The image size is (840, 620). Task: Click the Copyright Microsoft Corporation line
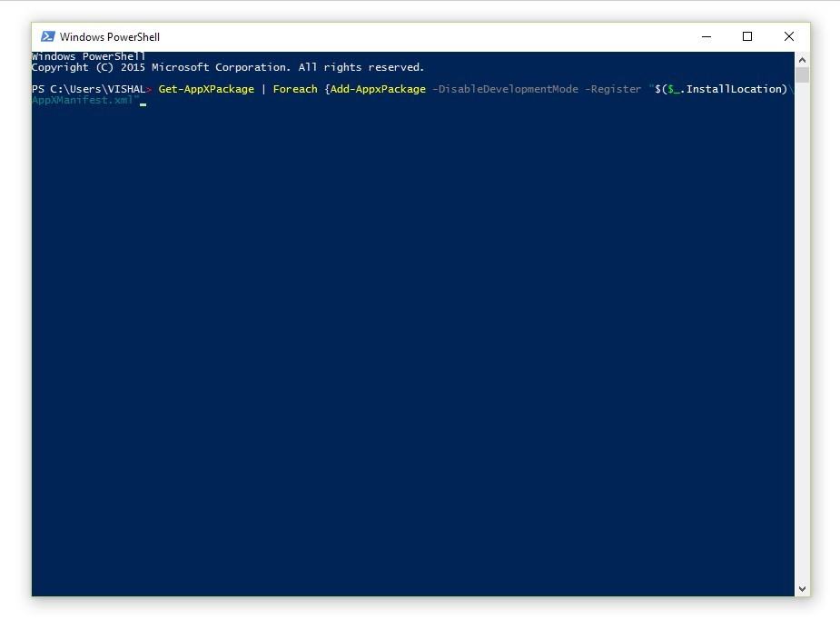tap(228, 67)
